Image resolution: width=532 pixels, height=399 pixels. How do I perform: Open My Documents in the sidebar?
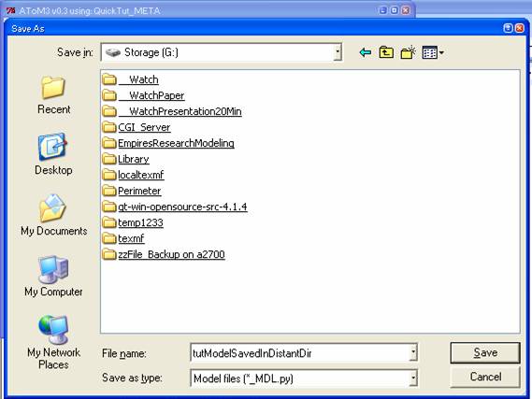tap(53, 215)
